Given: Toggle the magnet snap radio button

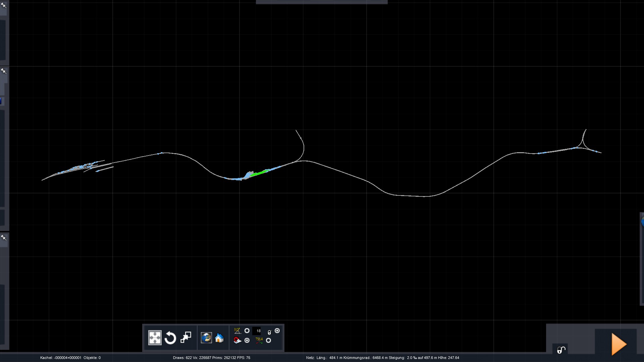Looking at the screenshot, I should (x=247, y=341).
